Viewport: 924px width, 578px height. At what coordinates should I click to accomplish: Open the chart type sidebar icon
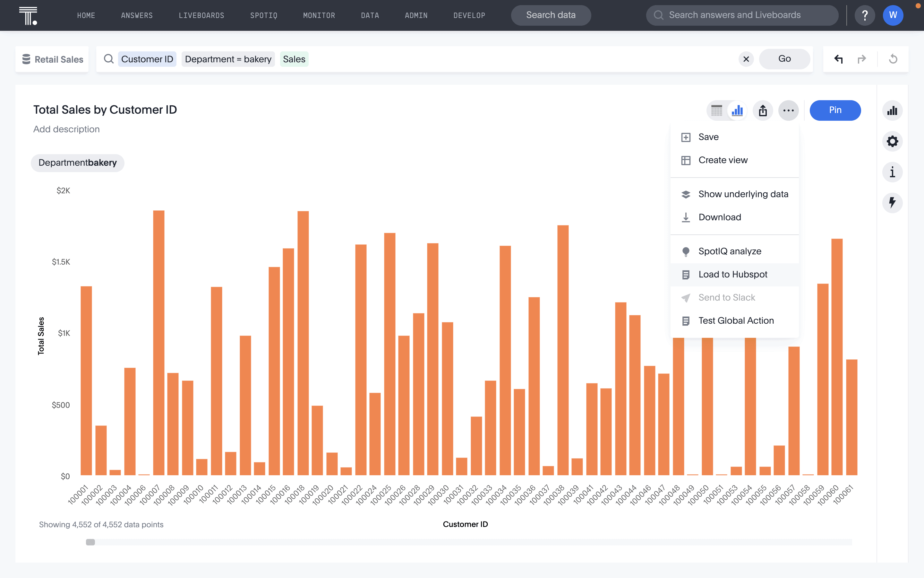tap(892, 111)
